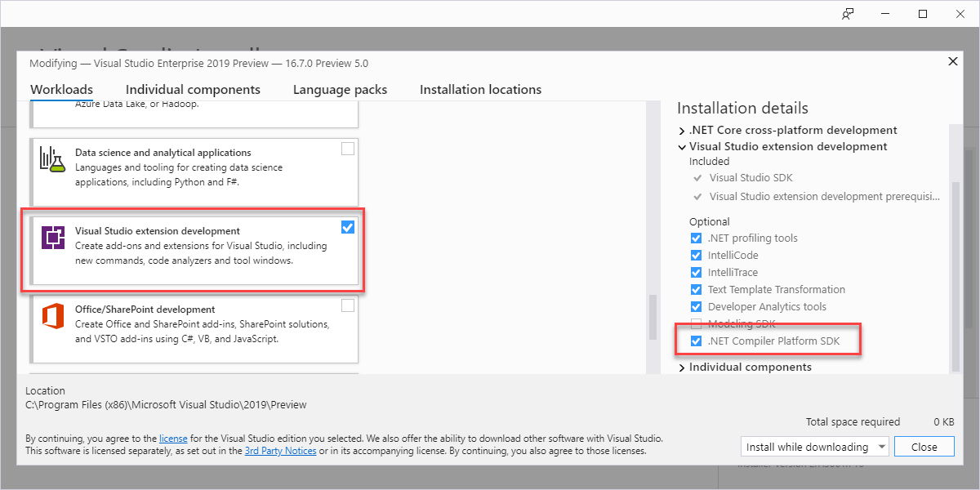Check the Office/SharePoint development workload
This screenshot has width=980, height=490.
[348, 305]
